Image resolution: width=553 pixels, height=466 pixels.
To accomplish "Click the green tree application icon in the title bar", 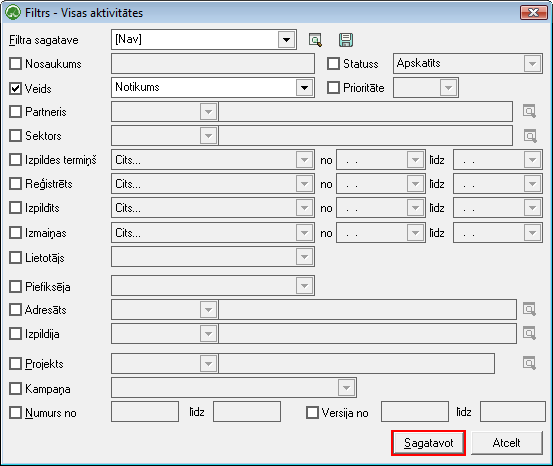I will (13, 13).
